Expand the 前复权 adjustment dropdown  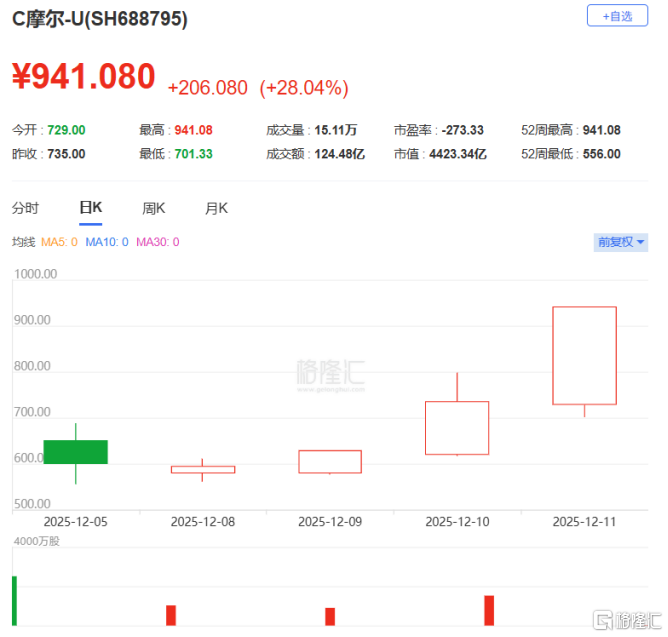tap(621, 242)
